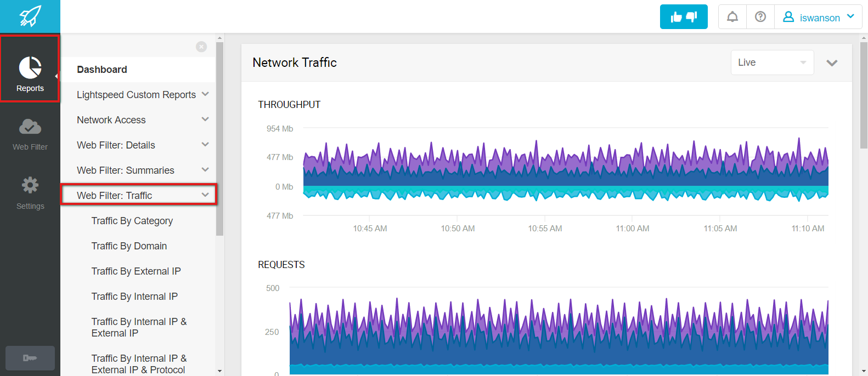Screen dimensions: 868x376
Task: Click the 10:50 AM axis label
Action: coord(458,229)
